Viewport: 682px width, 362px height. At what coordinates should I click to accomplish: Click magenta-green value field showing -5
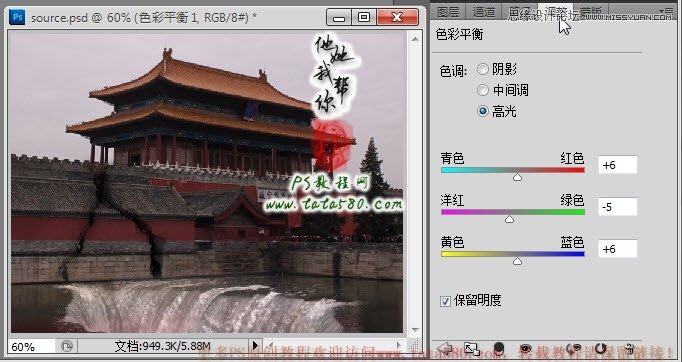pos(618,207)
